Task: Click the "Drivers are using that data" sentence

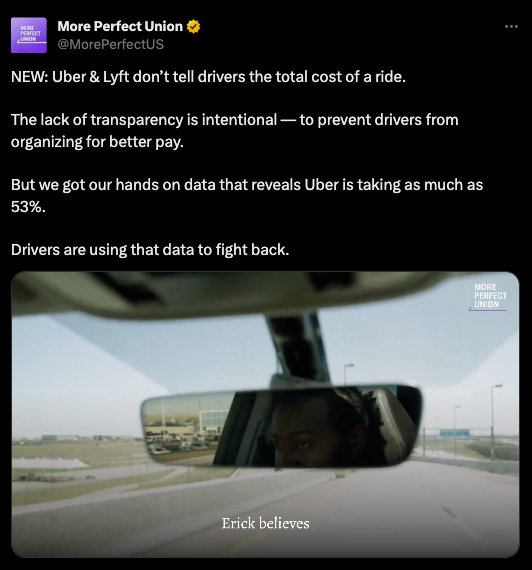Action: [x=150, y=250]
